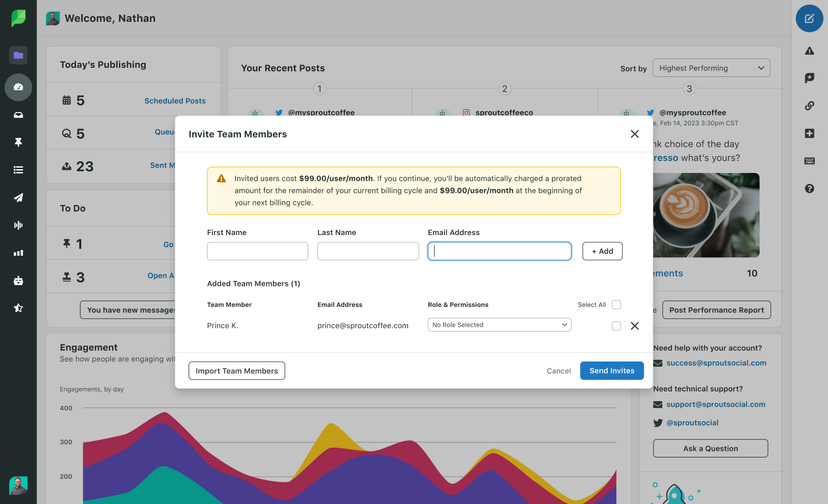Toggle the Select All checkbox
The image size is (828, 504).
616,304
